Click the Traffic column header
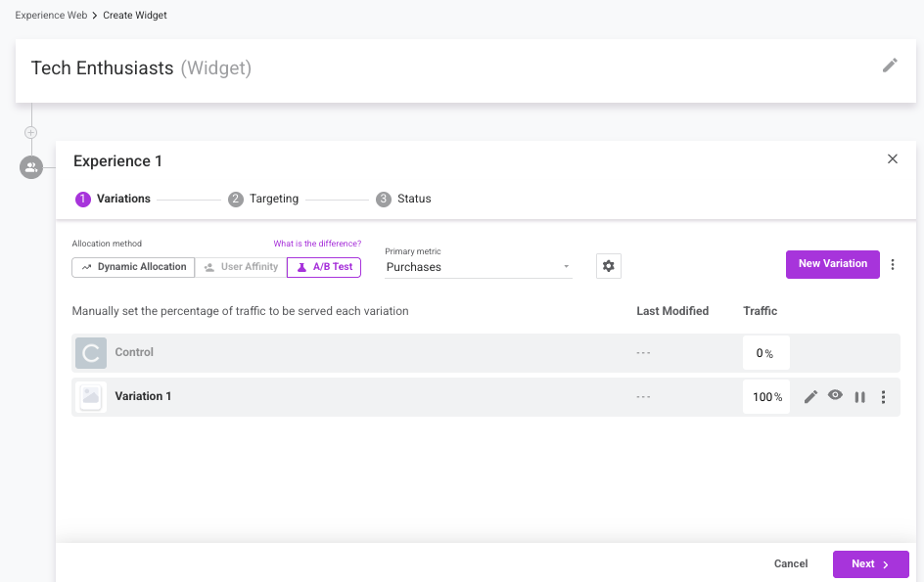This screenshot has width=924, height=582. (x=761, y=311)
